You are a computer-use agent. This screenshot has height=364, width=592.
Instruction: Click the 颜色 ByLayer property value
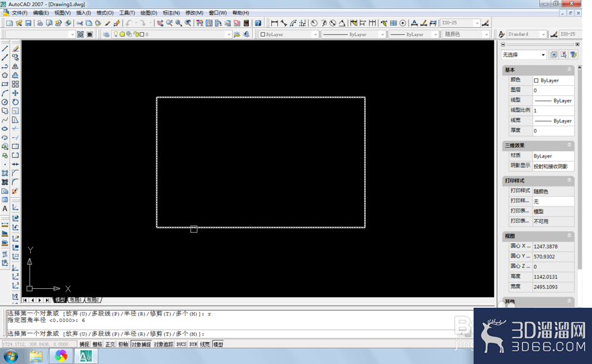tap(553, 80)
